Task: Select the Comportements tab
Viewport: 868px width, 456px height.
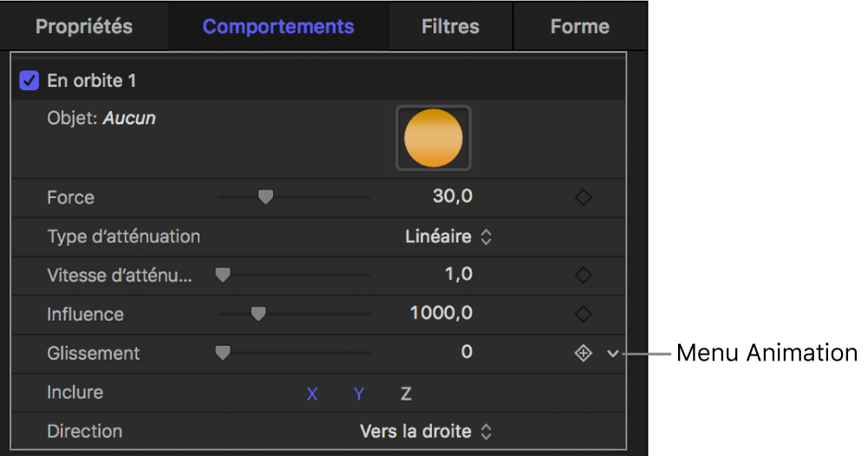Action: (x=278, y=26)
